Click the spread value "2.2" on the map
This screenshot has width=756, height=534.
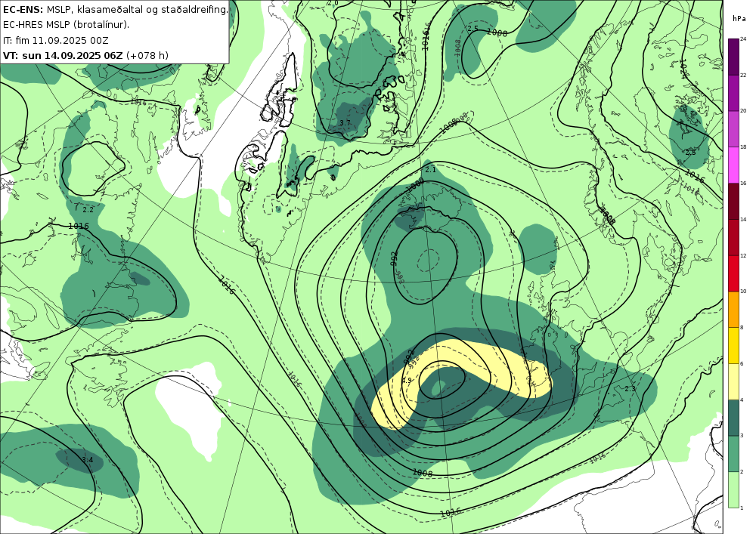tap(88, 209)
